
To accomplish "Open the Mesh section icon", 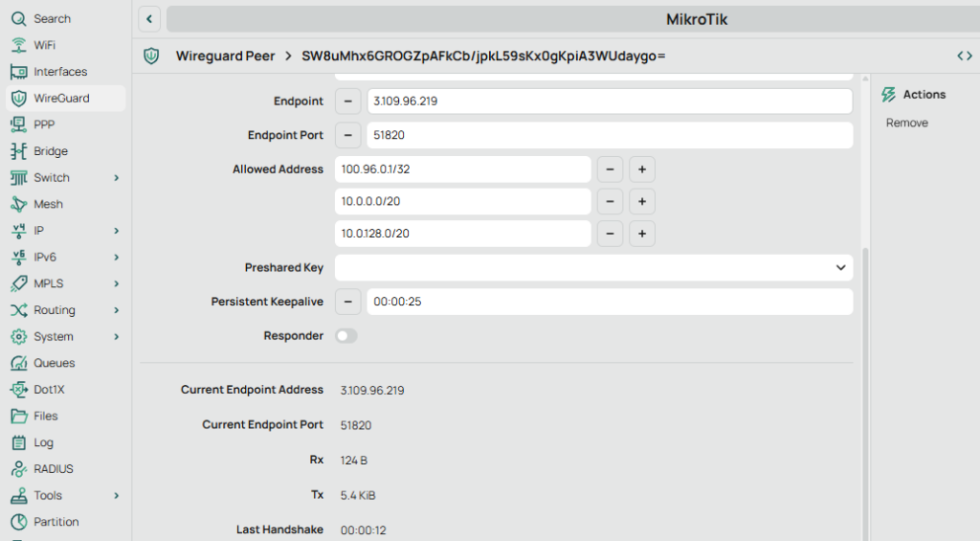I will point(18,204).
